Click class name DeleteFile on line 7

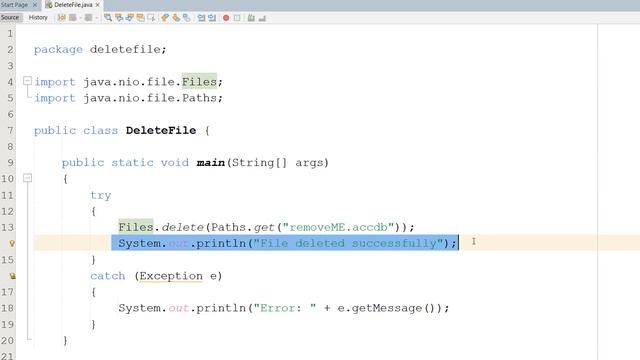coord(161,130)
